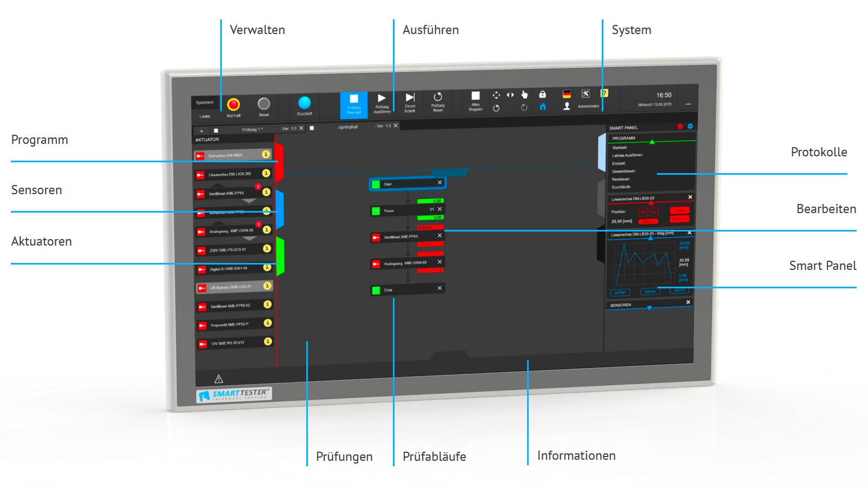868x489 pixels.
Task: Collapse the PROGRAMM section in Smart Panel
Action: (652, 141)
